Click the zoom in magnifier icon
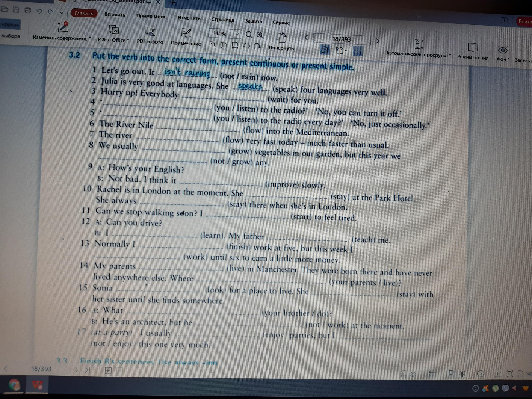The image size is (532, 399). point(260,35)
